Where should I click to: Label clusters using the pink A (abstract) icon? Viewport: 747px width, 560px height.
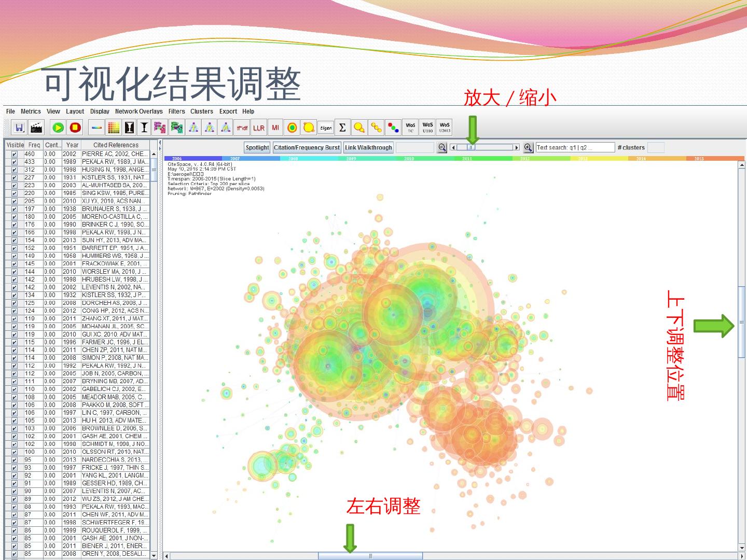226,128
